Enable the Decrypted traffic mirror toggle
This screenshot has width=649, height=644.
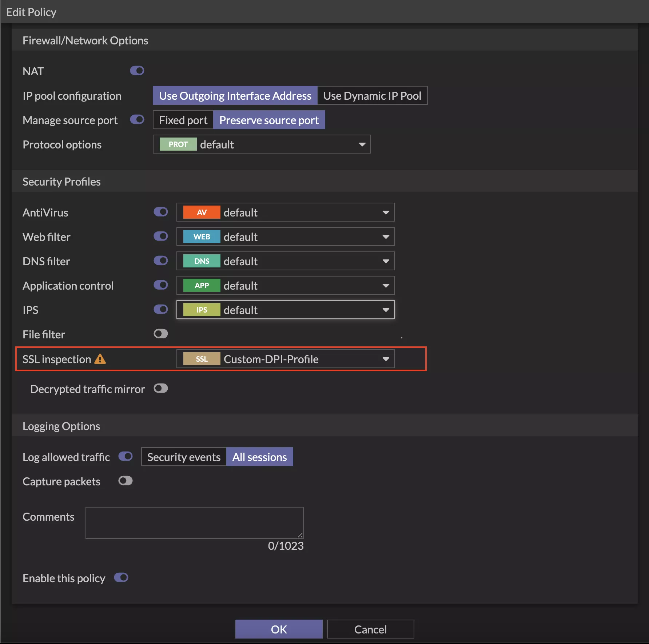[x=161, y=388]
